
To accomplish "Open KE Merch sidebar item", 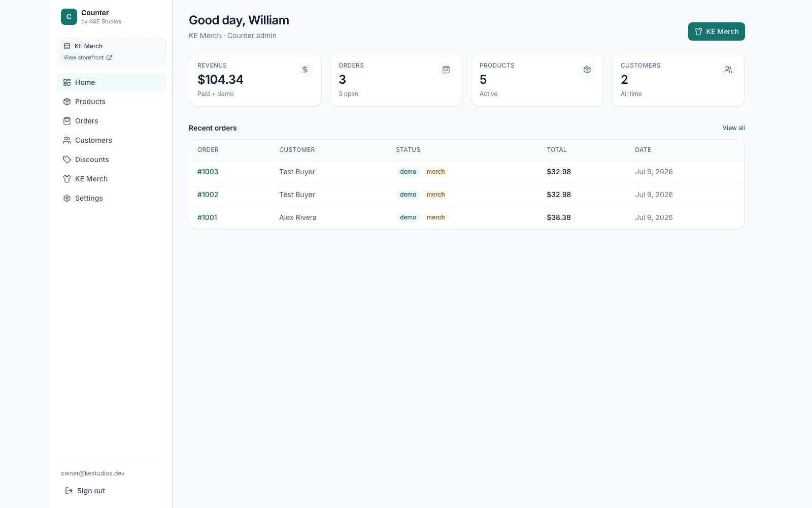I will [x=111, y=179].
